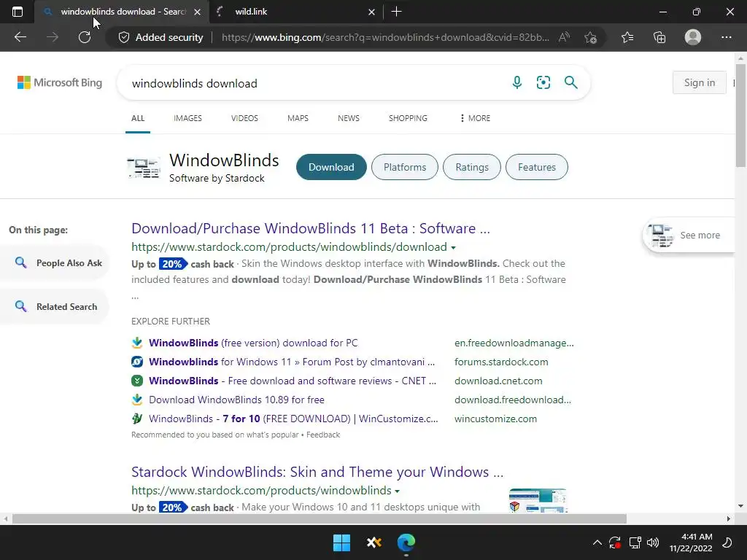Expand the stardock.com/products/windowblinds/download URL arrow
Image resolution: width=747 pixels, height=560 pixels.
click(x=453, y=248)
